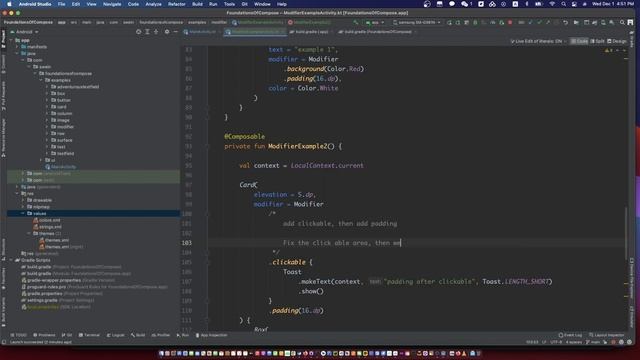Open the Navigate menu
Screen dimensions: 640x360
pos(112,4)
